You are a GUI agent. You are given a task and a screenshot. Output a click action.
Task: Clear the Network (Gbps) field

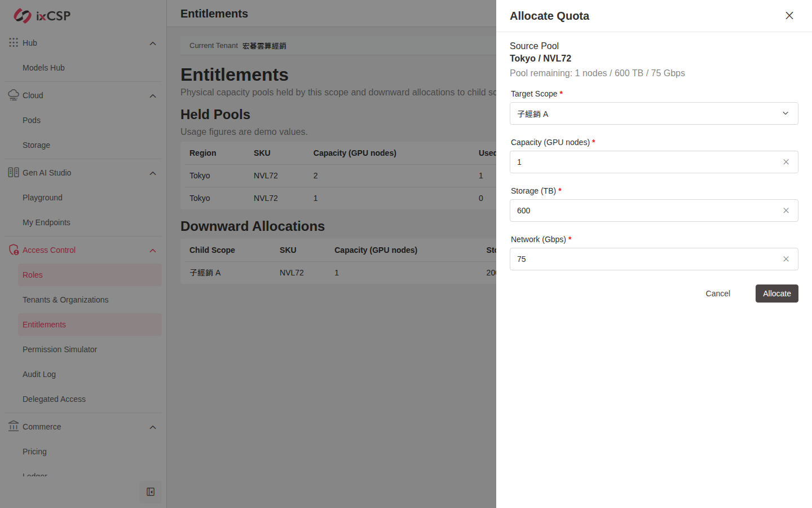pos(786,259)
